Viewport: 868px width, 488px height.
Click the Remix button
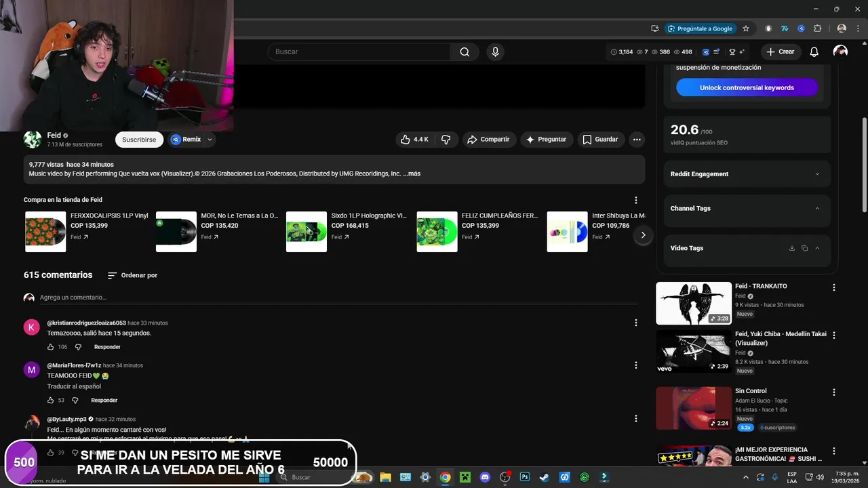click(186, 139)
